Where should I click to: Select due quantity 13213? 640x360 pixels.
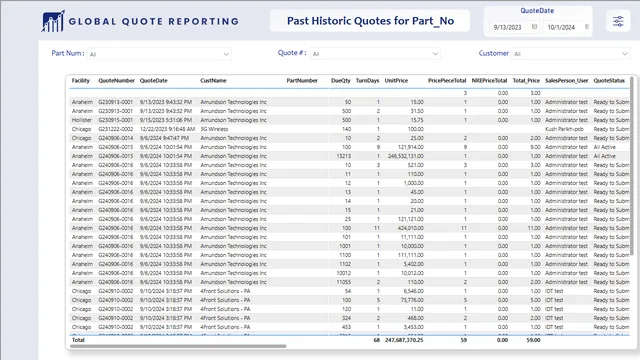point(343,156)
